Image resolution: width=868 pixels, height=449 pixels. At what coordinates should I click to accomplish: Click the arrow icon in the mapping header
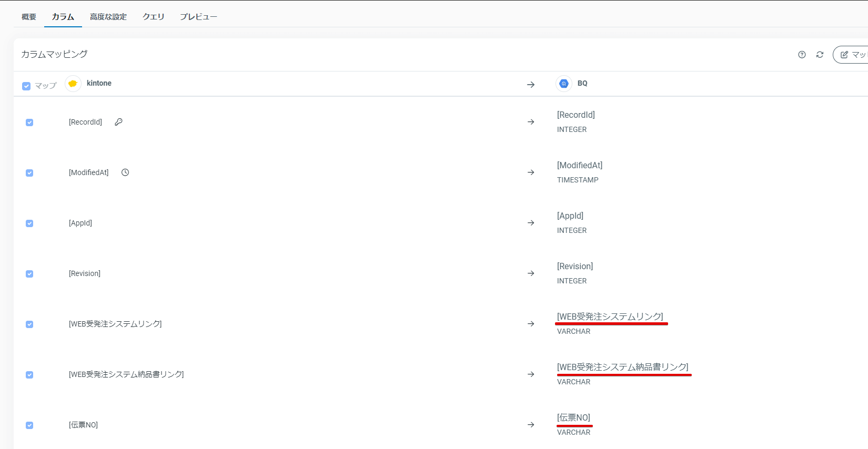tap(531, 85)
